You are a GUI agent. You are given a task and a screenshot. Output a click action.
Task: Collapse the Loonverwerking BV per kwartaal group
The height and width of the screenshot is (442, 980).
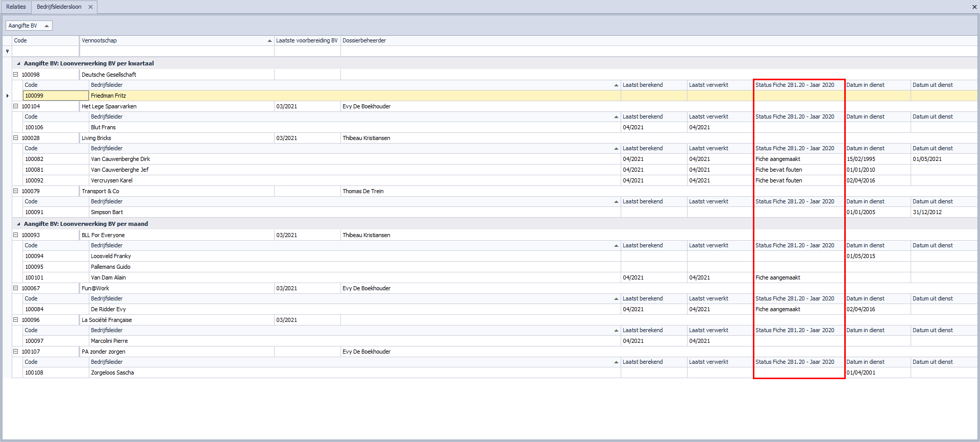19,64
